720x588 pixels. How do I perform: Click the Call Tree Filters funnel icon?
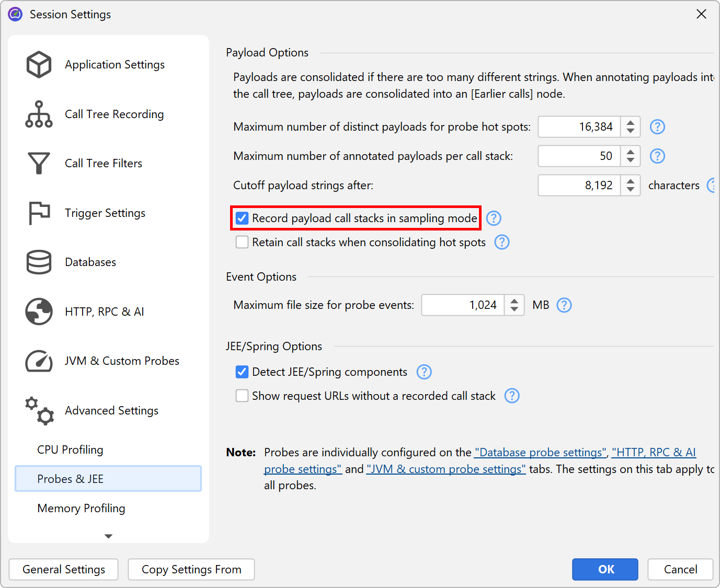tap(39, 164)
